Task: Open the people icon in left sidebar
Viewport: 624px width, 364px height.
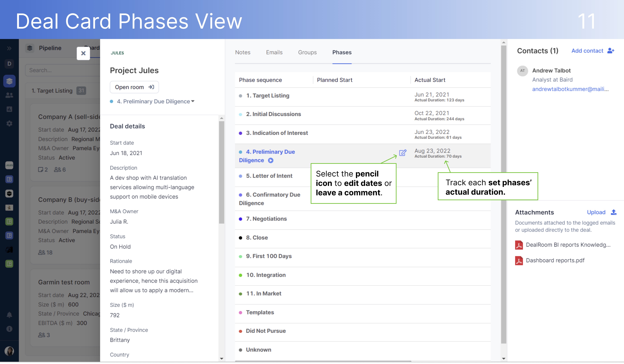Action: tap(9, 95)
